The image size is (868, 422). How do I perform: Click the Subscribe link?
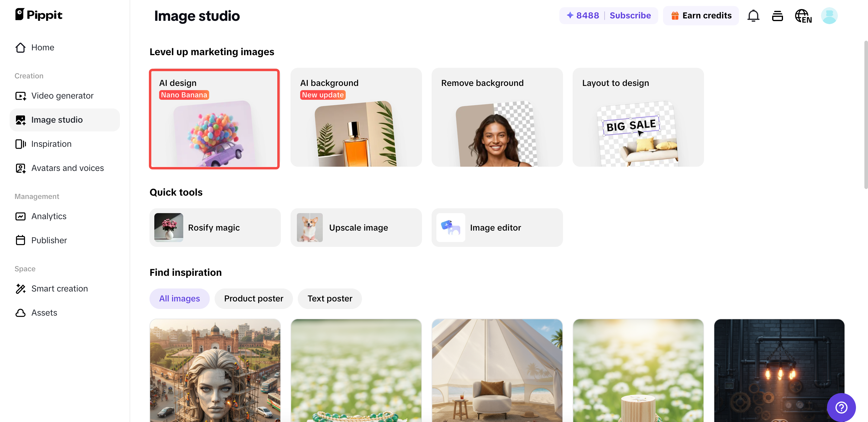click(630, 15)
